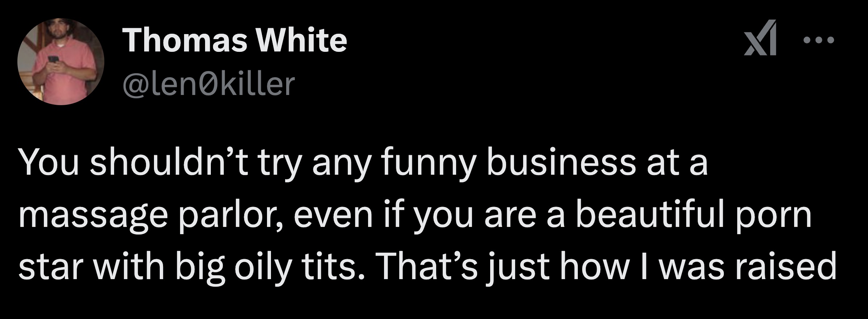
Task: Click empty space right of the handle
Action: click(x=471, y=83)
